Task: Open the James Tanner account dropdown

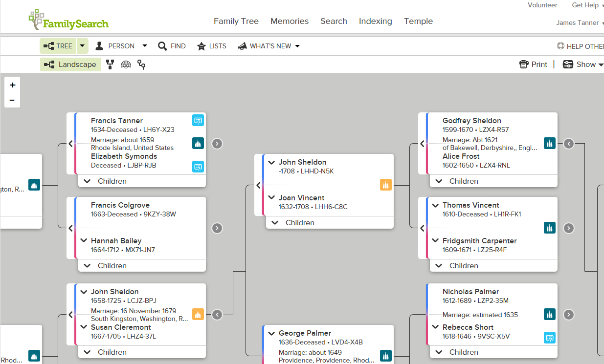Action: (577, 22)
